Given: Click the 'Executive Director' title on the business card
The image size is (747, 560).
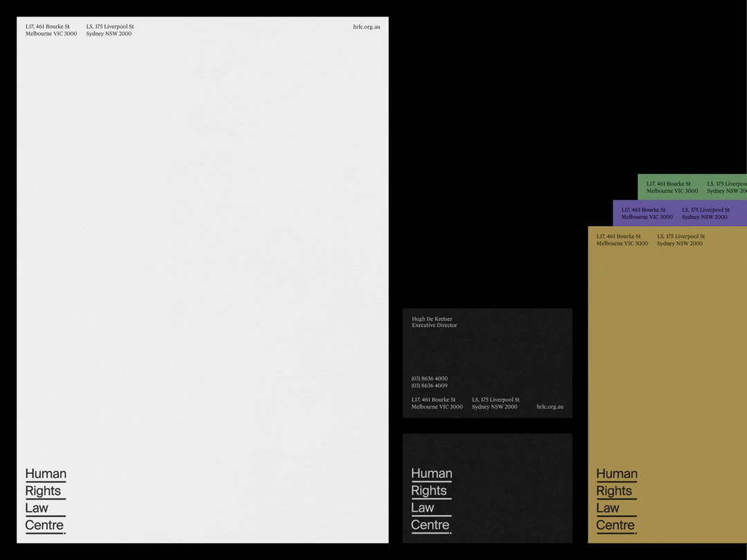Looking at the screenshot, I should (x=434, y=325).
